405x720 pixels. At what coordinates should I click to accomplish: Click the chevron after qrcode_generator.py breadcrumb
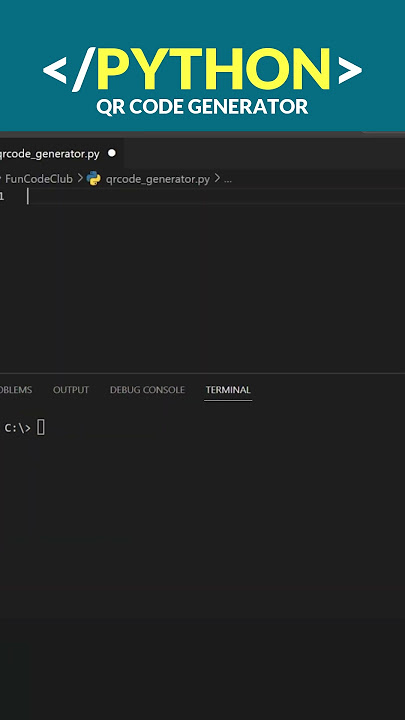[x=217, y=179]
